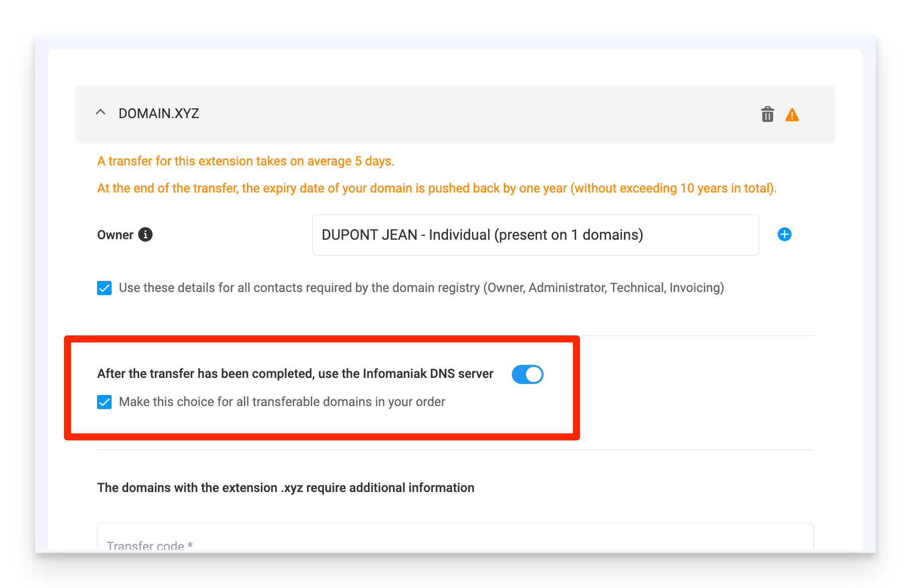911x588 pixels.
Task: Change owner from DUPONT JEAN via the selector
Action: pos(534,234)
